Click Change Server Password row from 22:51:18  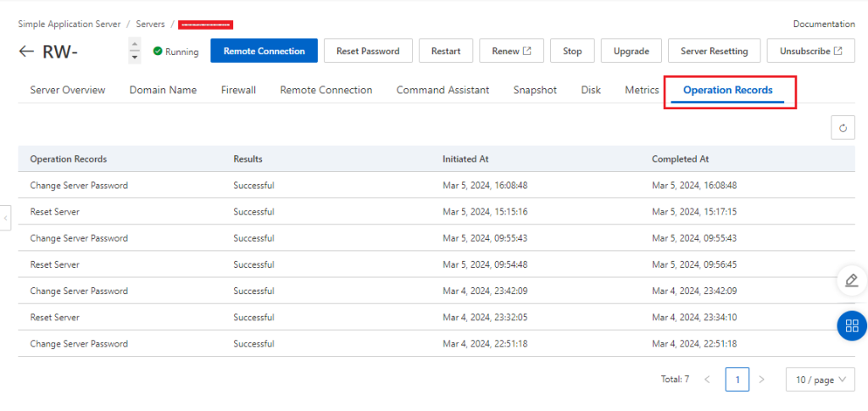click(x=437, y=343)
